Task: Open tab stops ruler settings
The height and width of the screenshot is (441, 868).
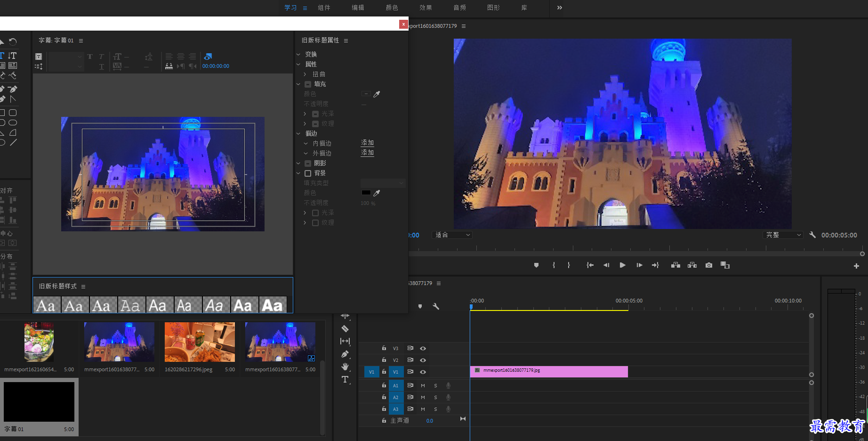Action: tap(169, 66)
